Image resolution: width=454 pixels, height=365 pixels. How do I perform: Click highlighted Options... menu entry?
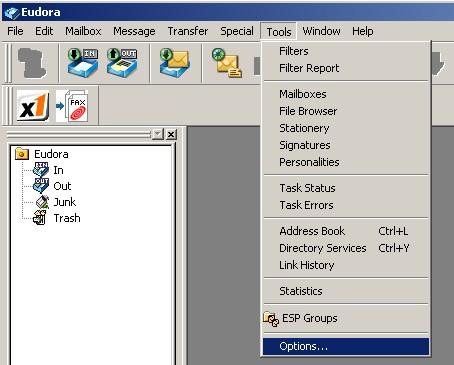346,346
